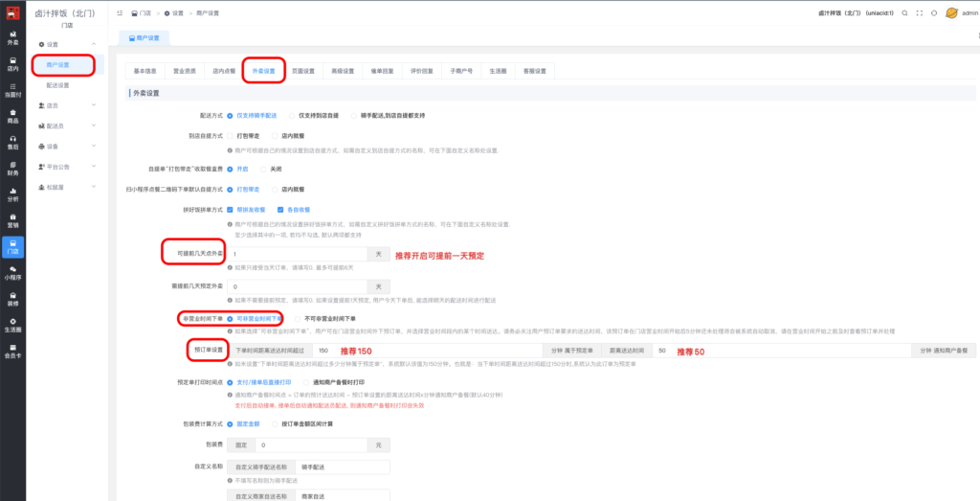Open the 生活圈 section in left rail
This screenshot has height=501, width=980.
pyautogui.click(x=12, y=325)
